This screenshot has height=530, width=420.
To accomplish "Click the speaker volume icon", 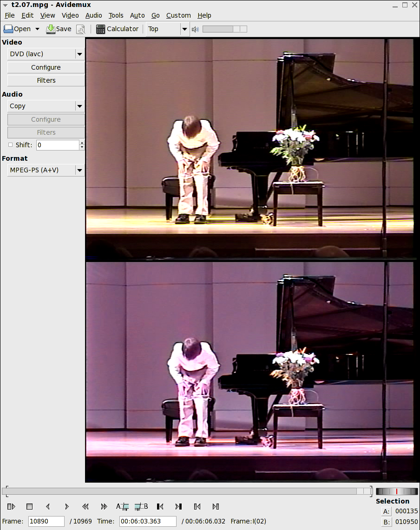I will pyautogui.click(x=195, y=29).
